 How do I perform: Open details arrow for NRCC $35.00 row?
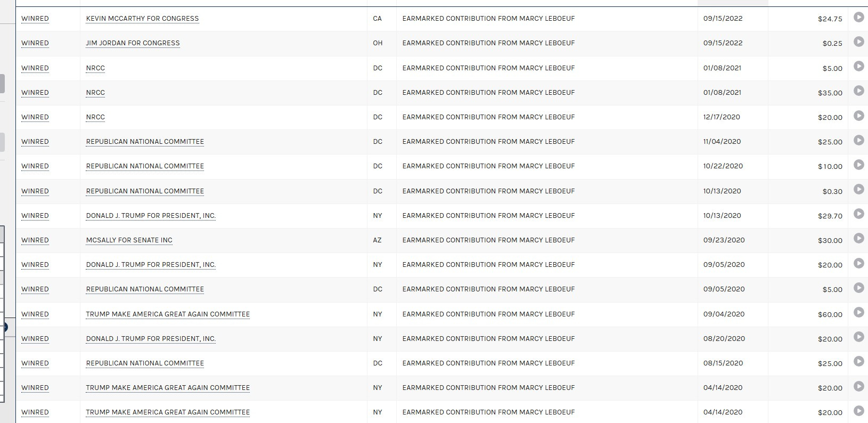[858, 91]
